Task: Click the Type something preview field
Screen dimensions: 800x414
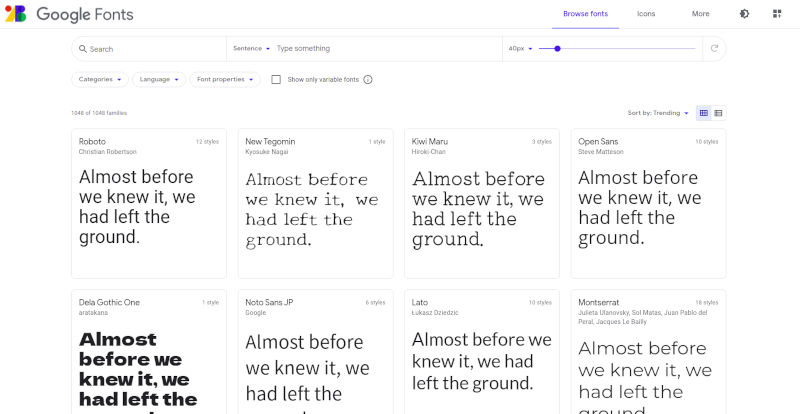Action: point(388,48)
